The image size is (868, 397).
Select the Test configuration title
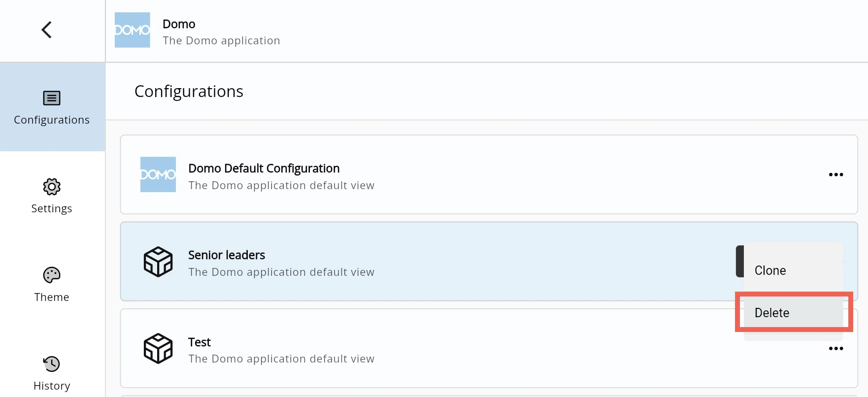(200, 342)
